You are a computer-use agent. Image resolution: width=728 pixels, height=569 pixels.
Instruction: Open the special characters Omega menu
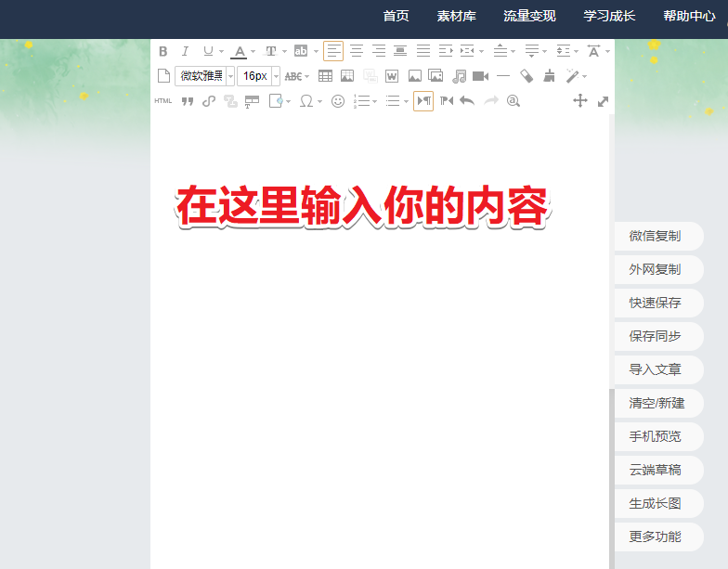tap(306, 100)
